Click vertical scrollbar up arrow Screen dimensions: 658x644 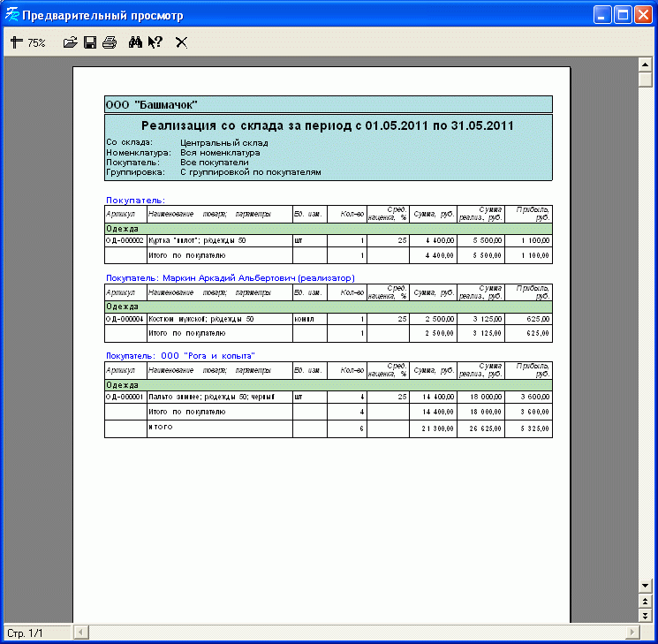pos(645,64)
